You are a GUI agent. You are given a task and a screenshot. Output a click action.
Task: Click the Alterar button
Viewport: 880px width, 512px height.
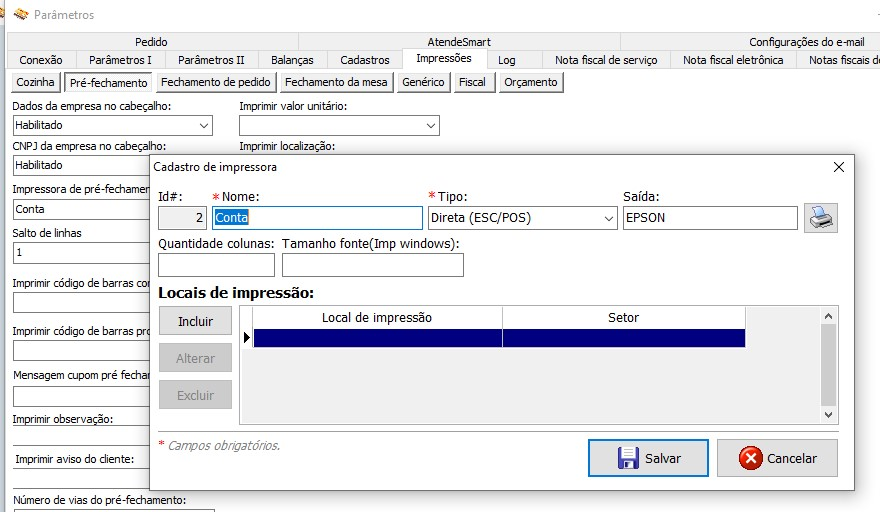[195, 358]
